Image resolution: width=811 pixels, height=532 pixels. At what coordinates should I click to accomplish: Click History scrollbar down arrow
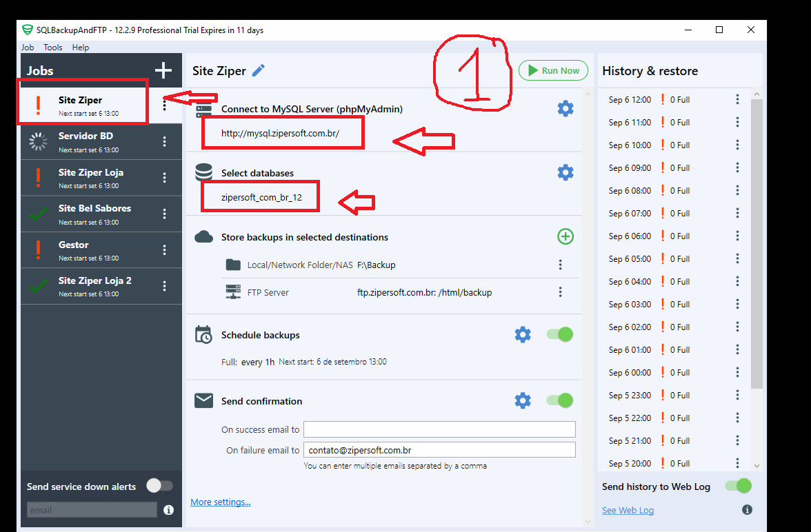click(x=757, y=465)
